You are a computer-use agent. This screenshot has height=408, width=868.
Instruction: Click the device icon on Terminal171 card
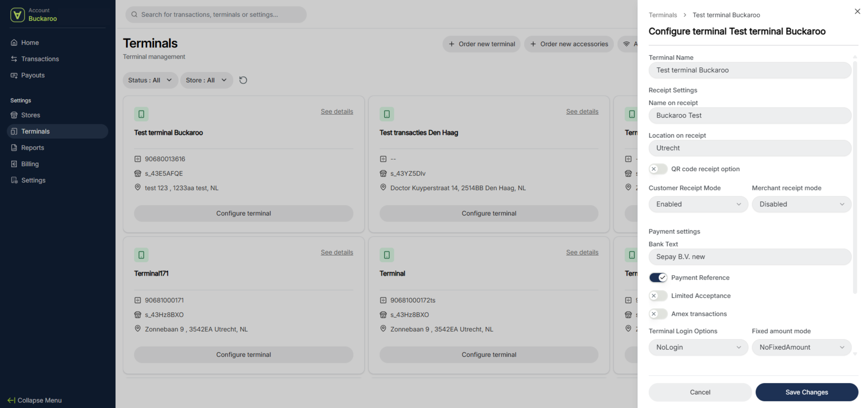141,255
